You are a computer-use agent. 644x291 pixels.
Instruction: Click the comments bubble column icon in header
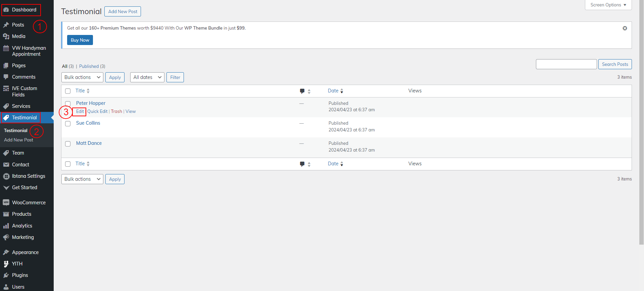pos(302,91)
